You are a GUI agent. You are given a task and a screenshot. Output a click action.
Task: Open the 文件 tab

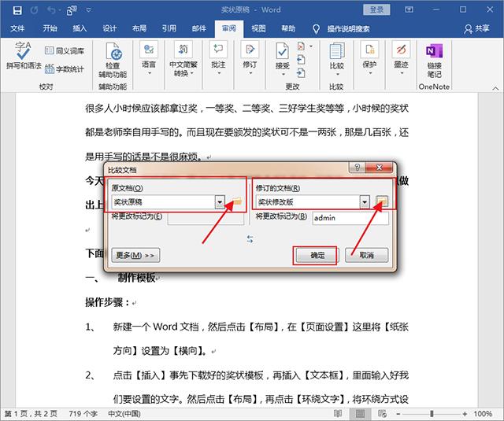click(x=17, y=28)
